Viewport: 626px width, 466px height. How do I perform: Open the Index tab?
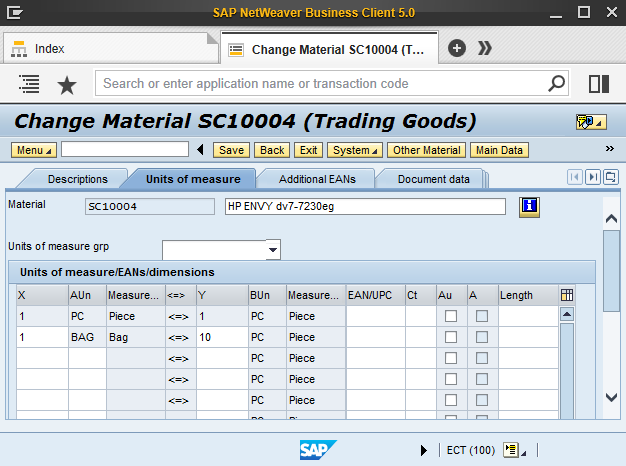(110, 48)
